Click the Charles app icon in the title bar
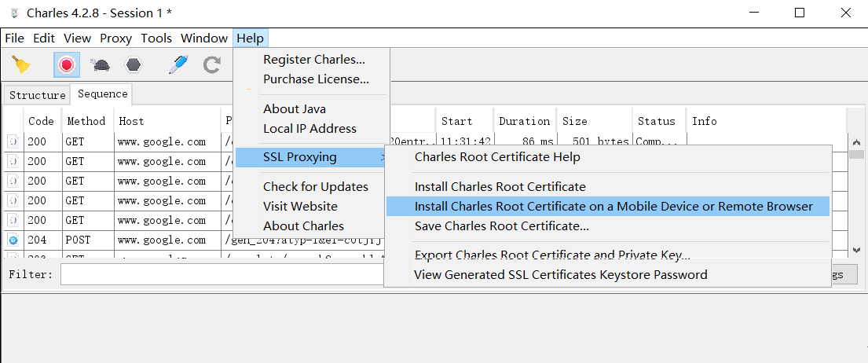868x363 pixels. pyautogui.click(x=14, y=13)
